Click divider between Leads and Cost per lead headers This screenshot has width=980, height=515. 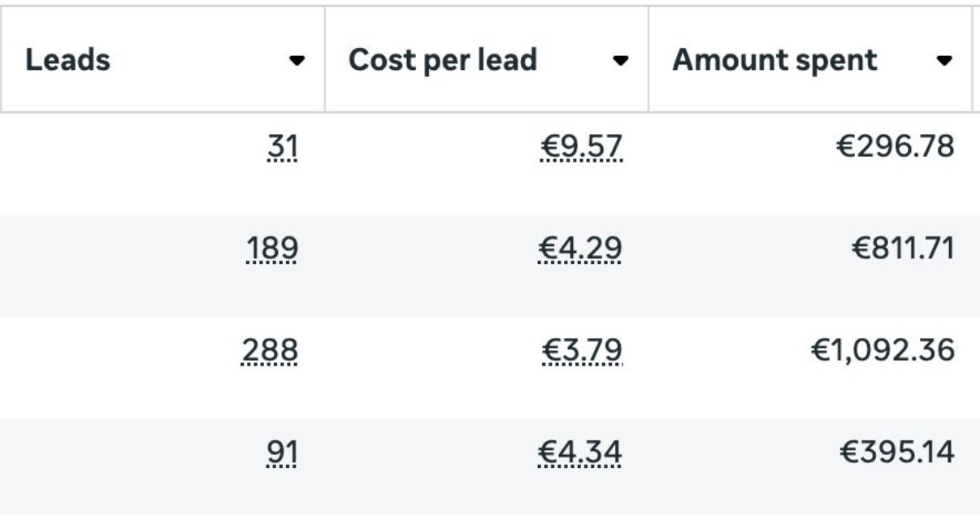tap(324, 59)
